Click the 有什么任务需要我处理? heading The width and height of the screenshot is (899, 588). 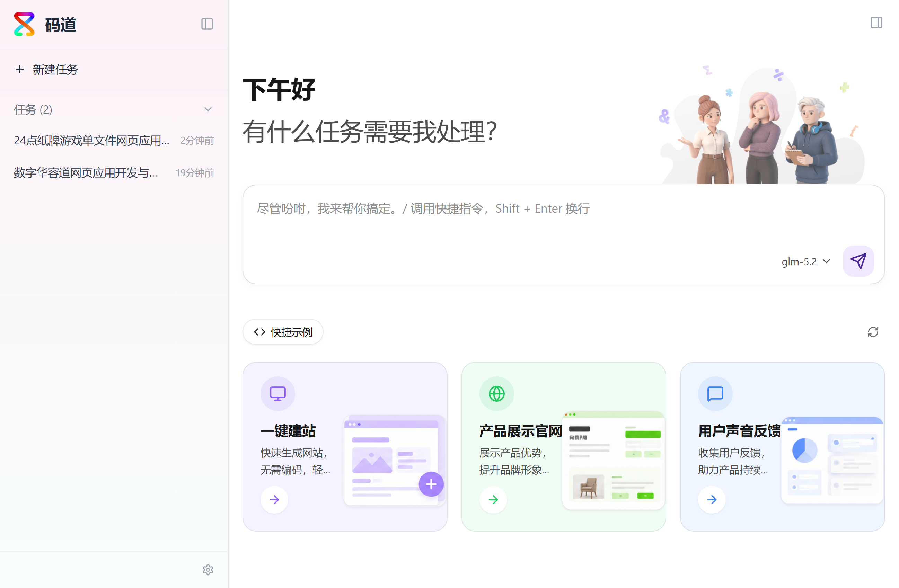pos(370,132)
